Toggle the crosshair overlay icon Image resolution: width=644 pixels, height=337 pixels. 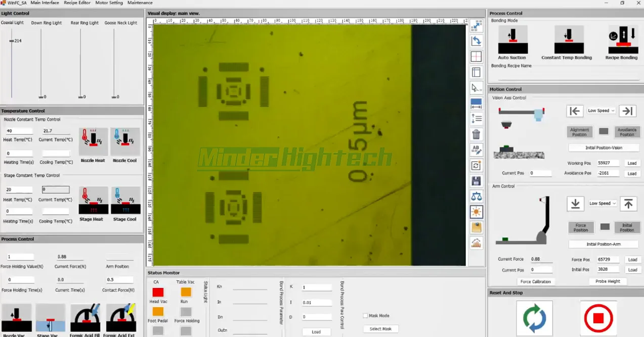(x=476, y=57)
